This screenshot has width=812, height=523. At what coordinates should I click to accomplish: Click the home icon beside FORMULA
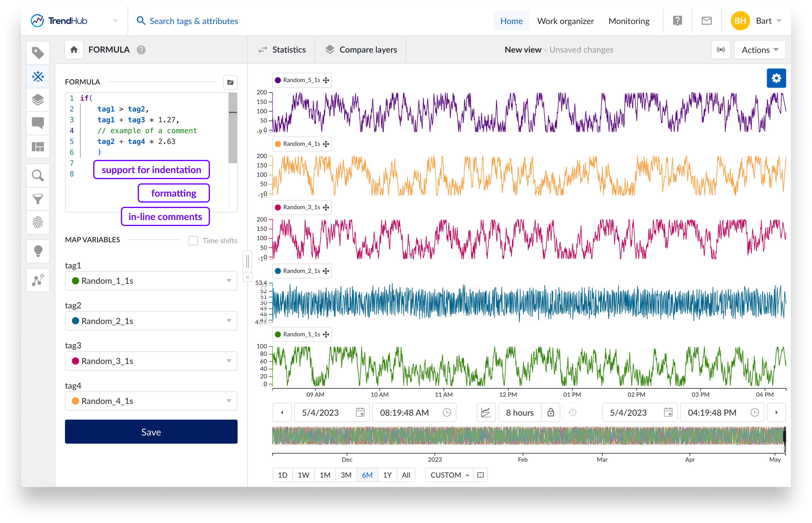pos(74,50)
